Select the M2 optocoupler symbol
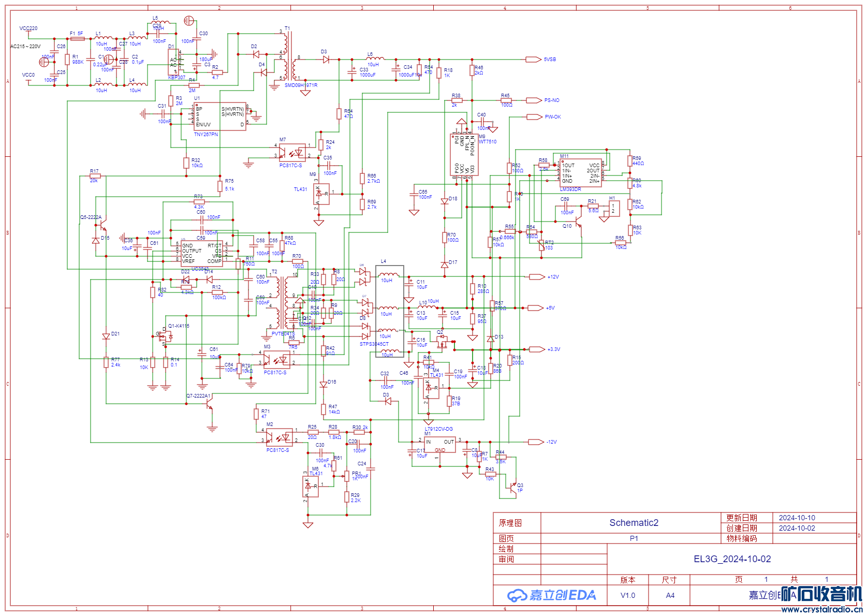The image size is (867, 616). (280, 437)
